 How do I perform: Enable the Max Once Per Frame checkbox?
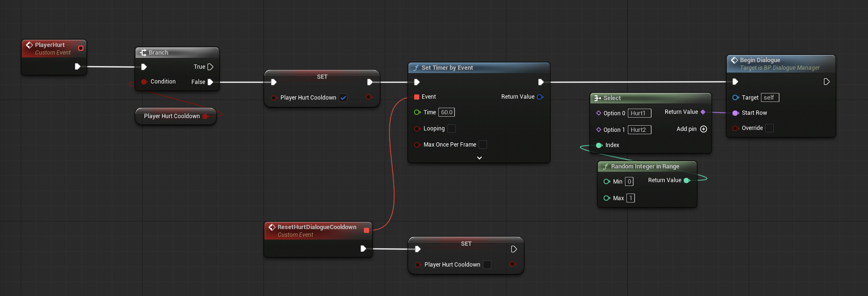click(x=483, y=145)
